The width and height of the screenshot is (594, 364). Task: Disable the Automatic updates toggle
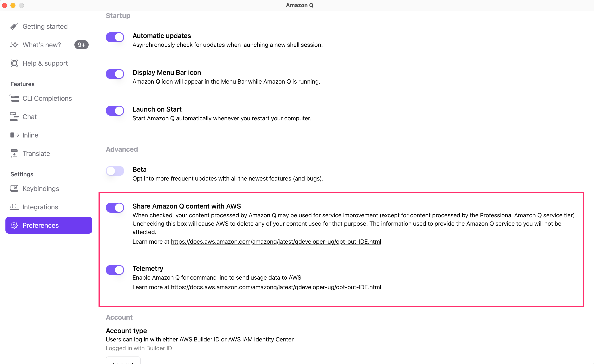click(115, 37)
